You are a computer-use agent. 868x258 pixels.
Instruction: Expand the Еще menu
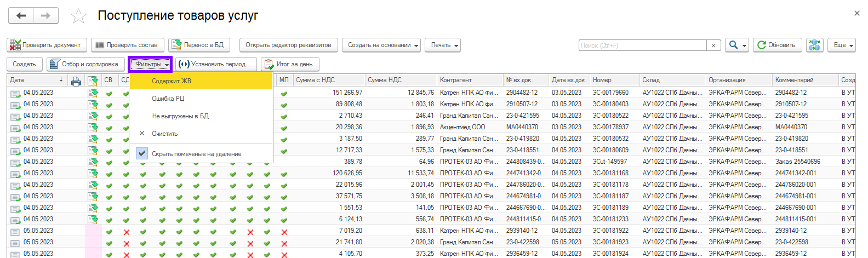844,45
